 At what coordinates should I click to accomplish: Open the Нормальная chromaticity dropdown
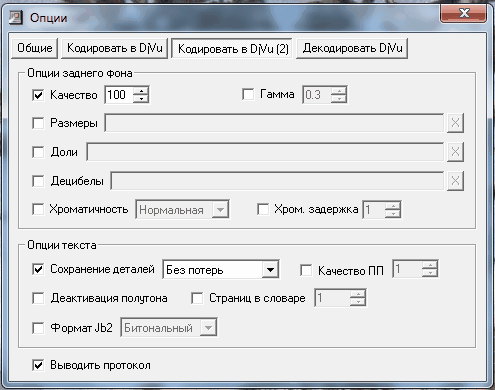click(x=220, y=210)
